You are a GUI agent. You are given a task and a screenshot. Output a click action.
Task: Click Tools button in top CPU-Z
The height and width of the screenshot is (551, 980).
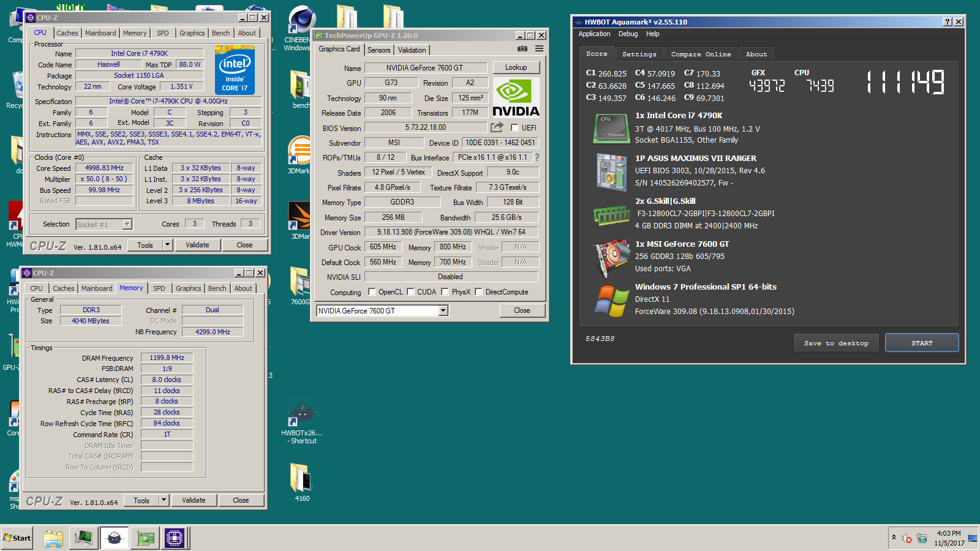pos(145,245)
